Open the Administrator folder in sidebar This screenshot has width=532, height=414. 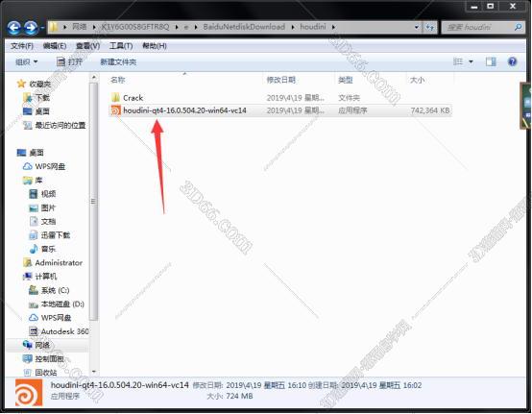[x=59, y=262]
